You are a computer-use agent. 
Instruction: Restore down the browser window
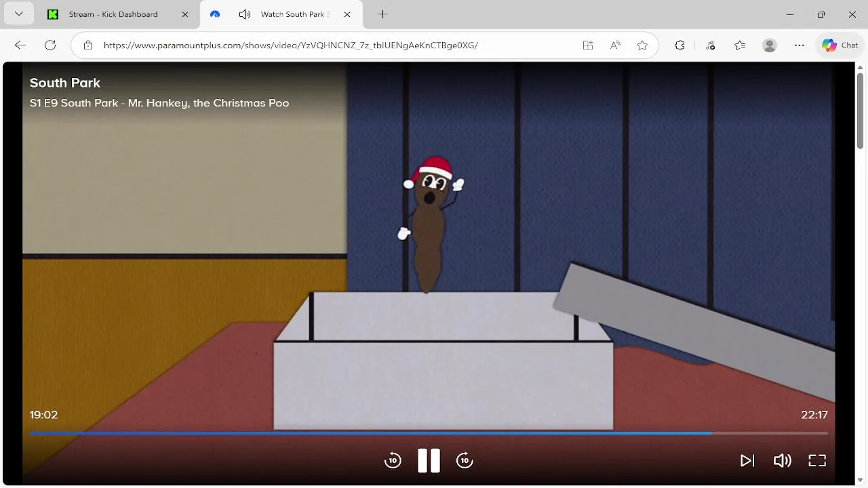point(821,14)
